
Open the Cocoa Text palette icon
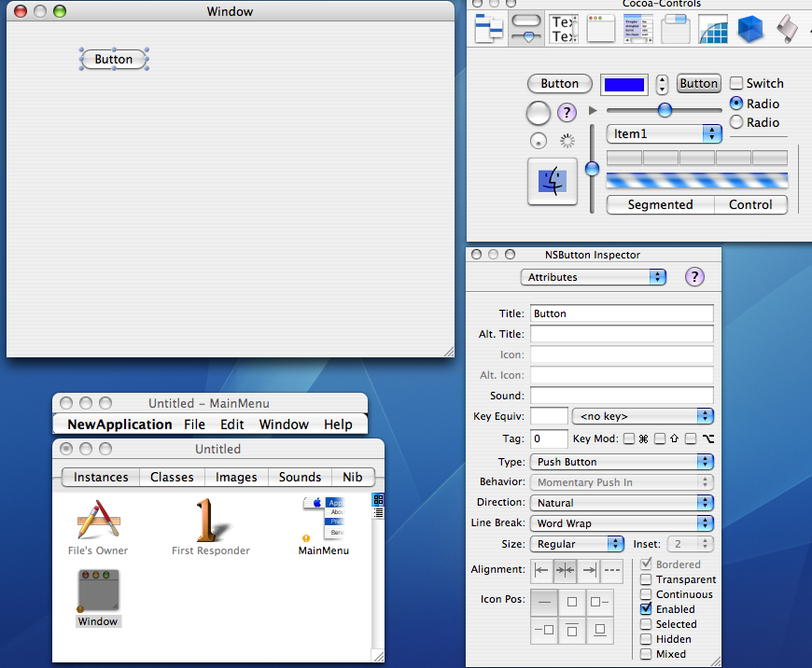point(564,29)
